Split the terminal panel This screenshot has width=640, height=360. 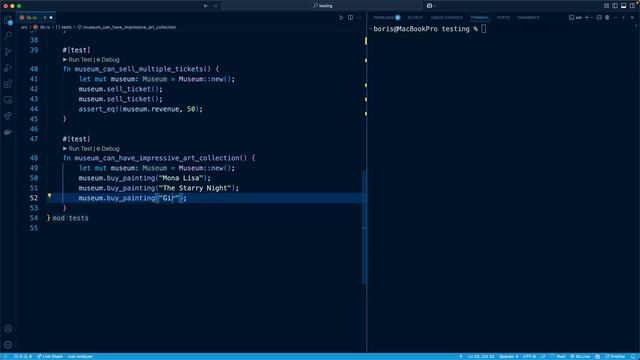click(599, 18)
